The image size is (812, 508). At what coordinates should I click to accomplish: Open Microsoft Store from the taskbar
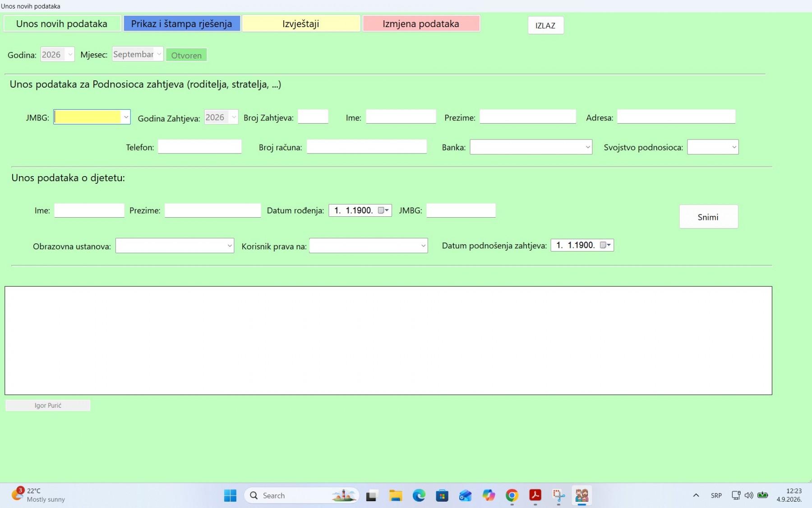[x=442, y=495]
